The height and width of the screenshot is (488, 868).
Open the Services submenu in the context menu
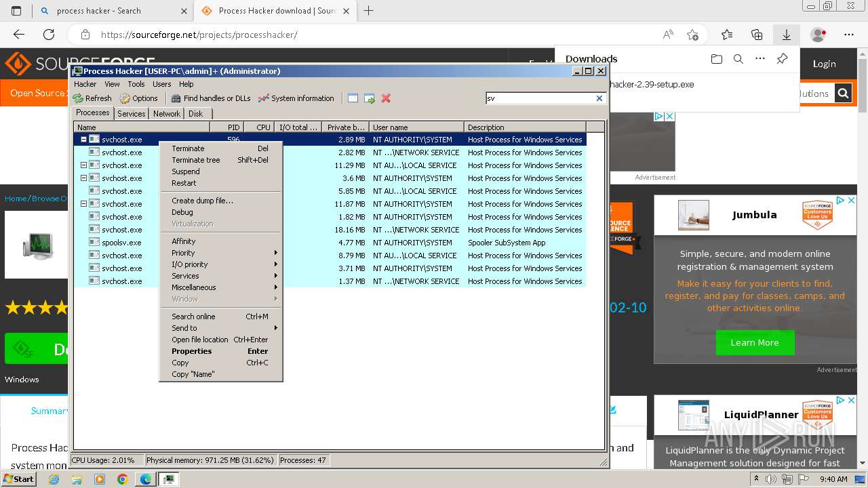220,276
